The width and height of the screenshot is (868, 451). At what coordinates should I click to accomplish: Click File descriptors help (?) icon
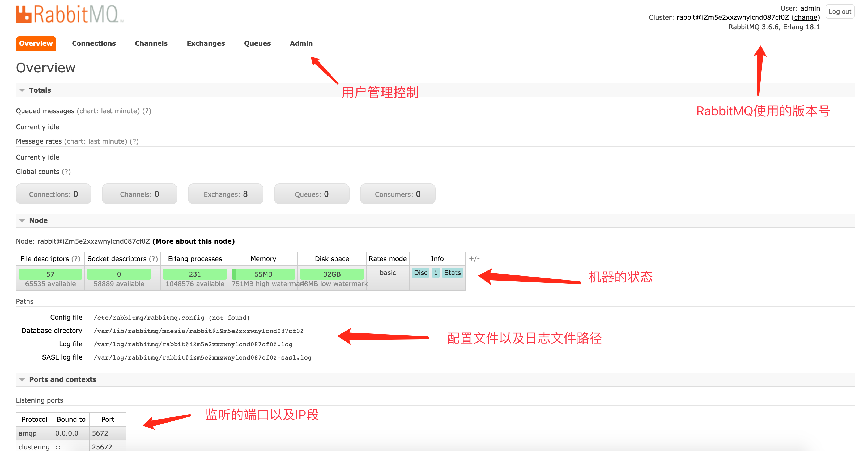coord(76,259)
